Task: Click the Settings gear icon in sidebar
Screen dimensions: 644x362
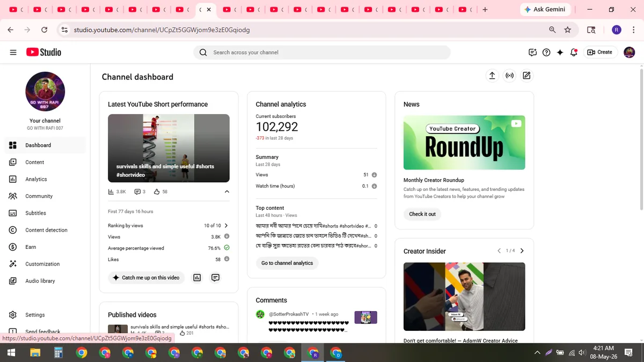Action: (13, 315)
